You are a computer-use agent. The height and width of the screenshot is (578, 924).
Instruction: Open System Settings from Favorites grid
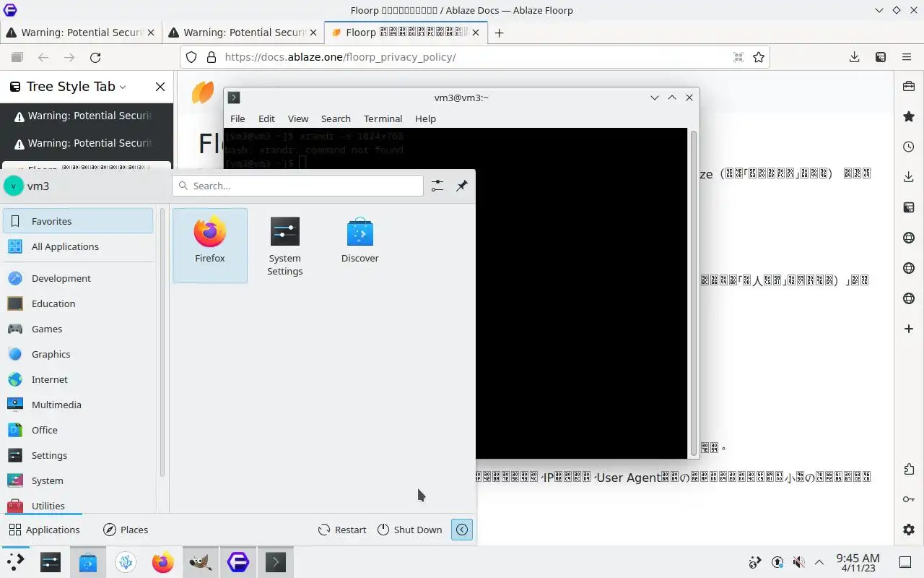pyautogui.click(x=285, y=246)
